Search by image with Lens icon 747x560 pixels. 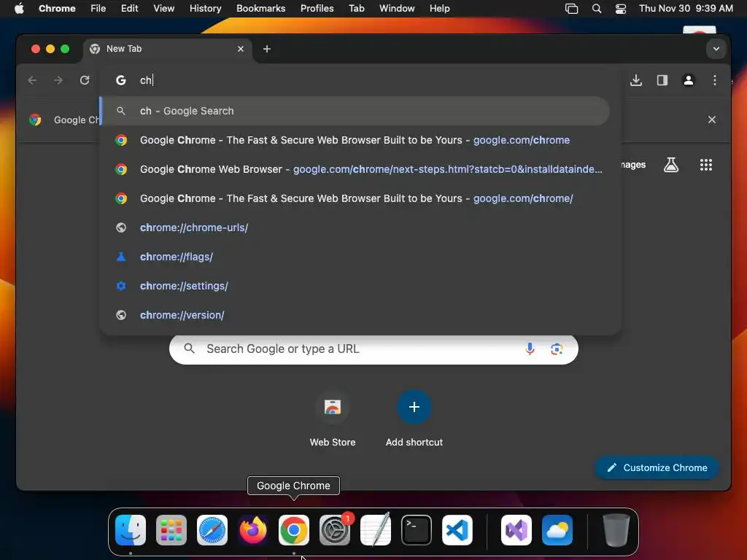point(557,349)
